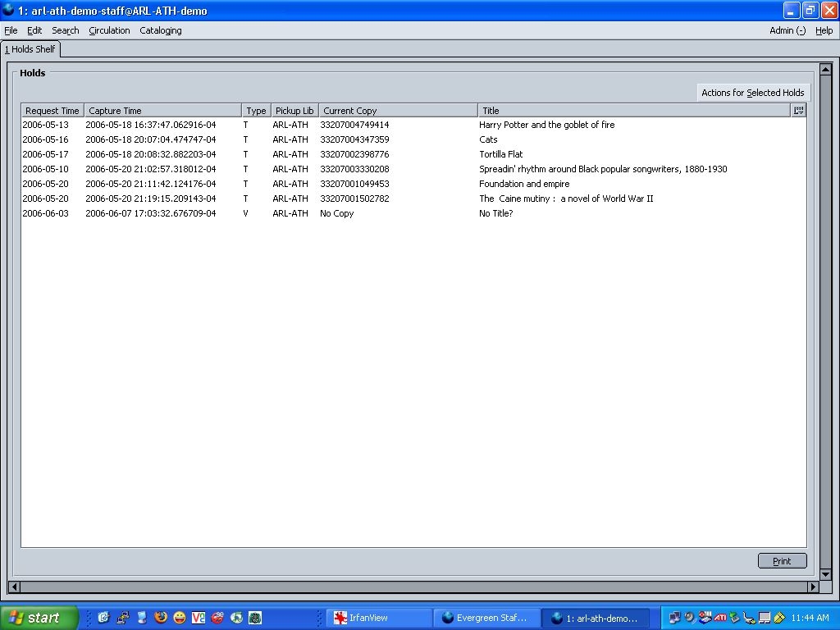The image size is (840, 630).
Task: Expand the Circulation menu
Action: [109, 30]
